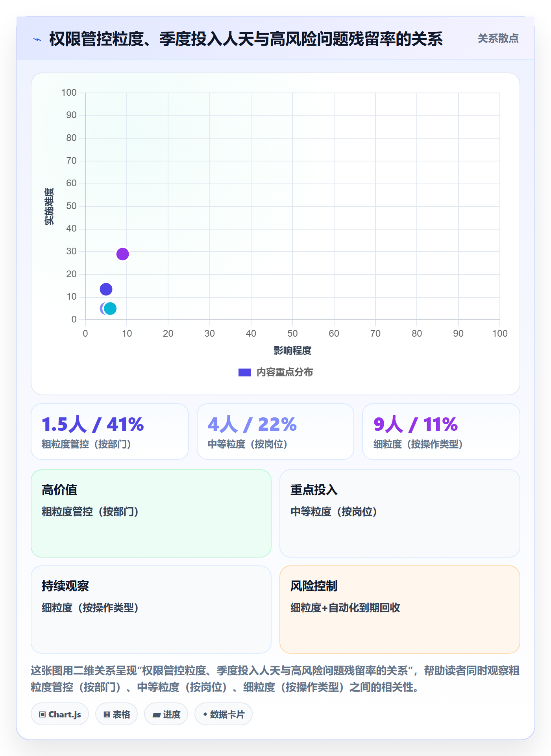551x756 pixels.
Task: Click the indigo scatter point near 13
Action: click(106, 289)
